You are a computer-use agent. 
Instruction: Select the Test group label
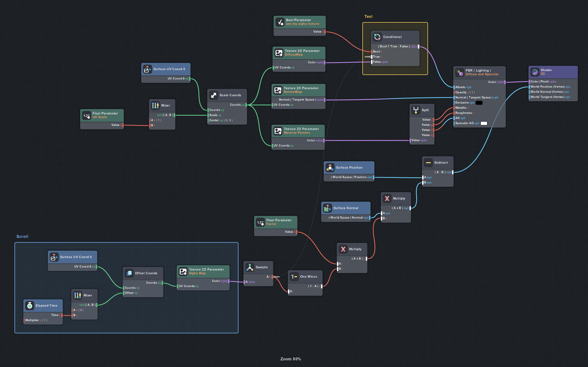tap(368, 17)
